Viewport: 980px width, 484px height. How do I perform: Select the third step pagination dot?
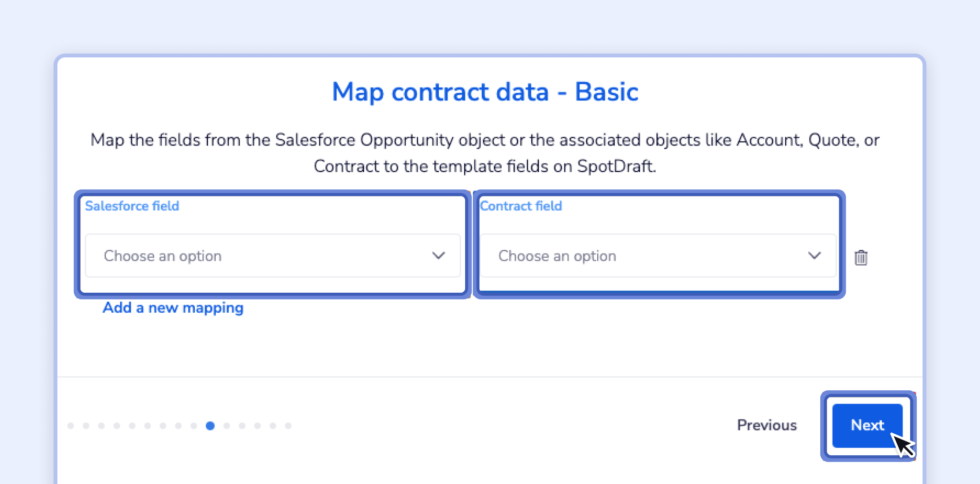click(x=101, y=426)
